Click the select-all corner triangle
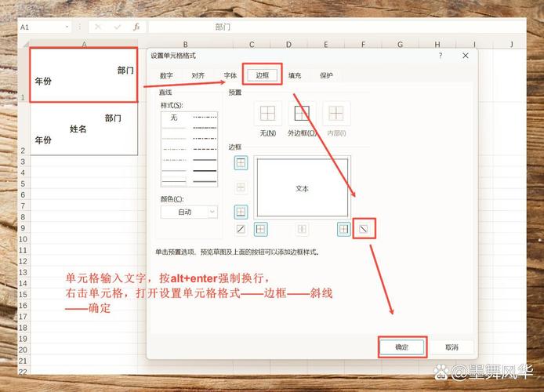 click(26, 45)
